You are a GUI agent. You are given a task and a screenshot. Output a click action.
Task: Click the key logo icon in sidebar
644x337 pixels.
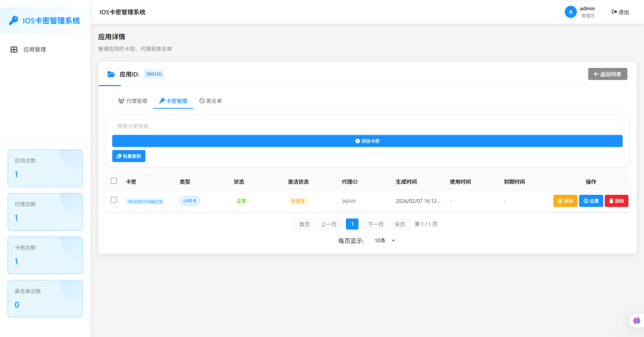pos(13,21)
